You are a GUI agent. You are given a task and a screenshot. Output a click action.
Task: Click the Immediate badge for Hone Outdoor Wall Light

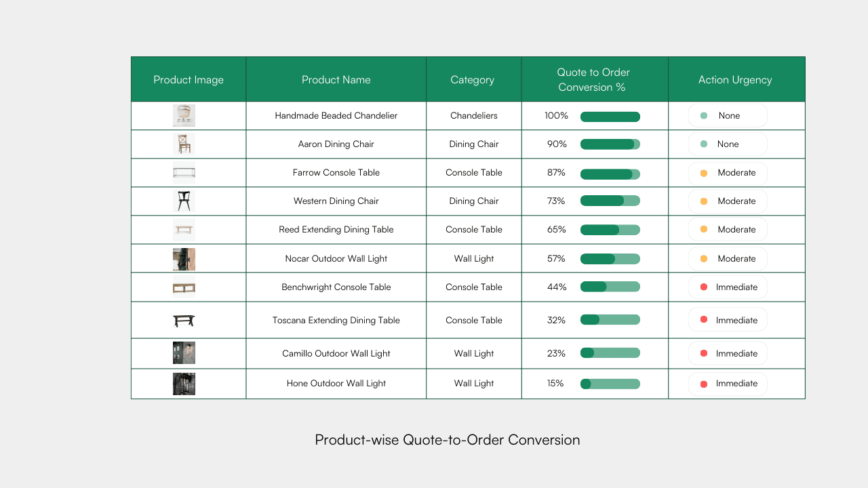tap(728, 384)
